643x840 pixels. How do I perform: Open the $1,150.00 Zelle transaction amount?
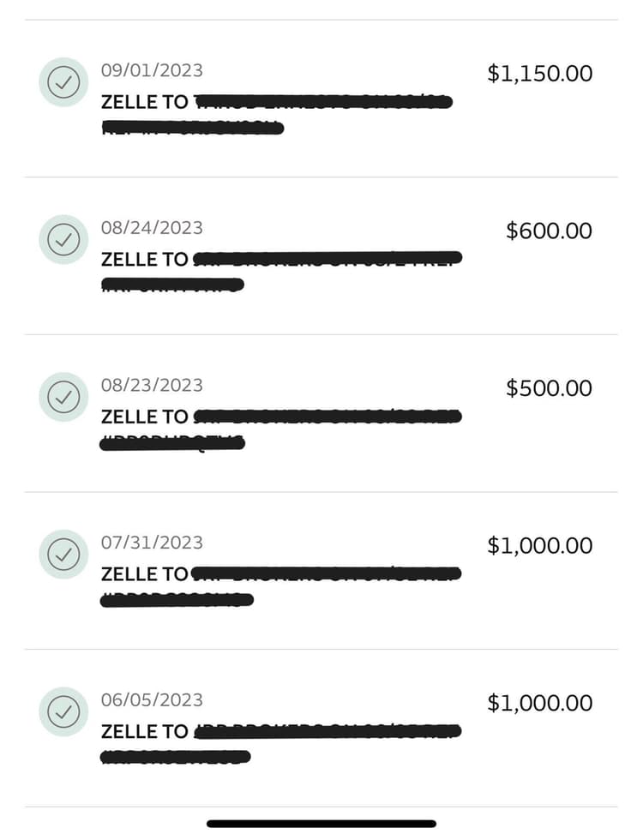(x=539, y=74)
